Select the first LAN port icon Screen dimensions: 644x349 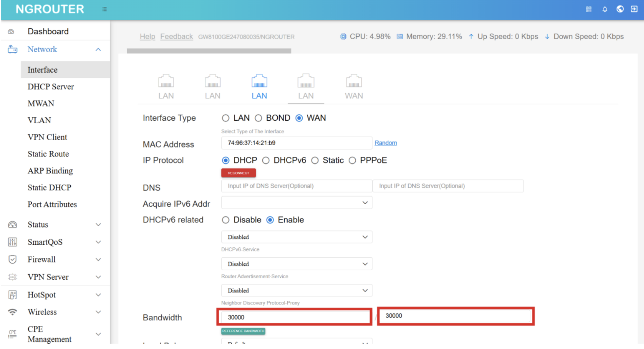166,81
